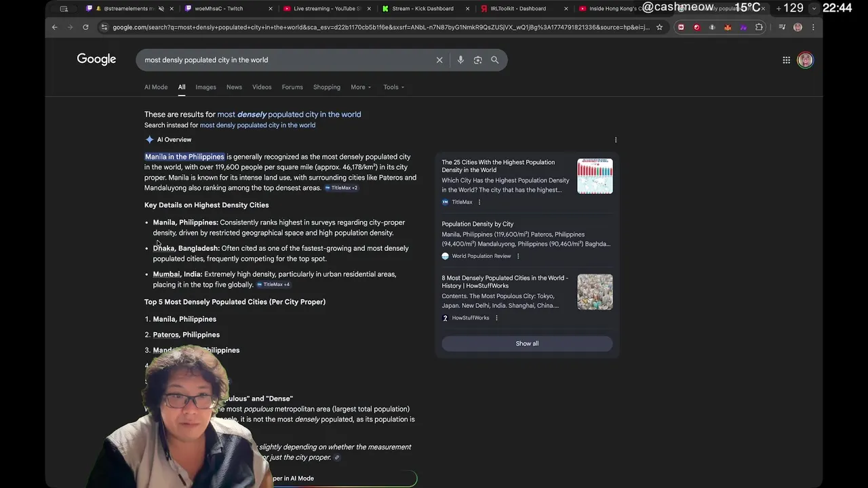Open the Google account profile avatar

coord(806,60)
